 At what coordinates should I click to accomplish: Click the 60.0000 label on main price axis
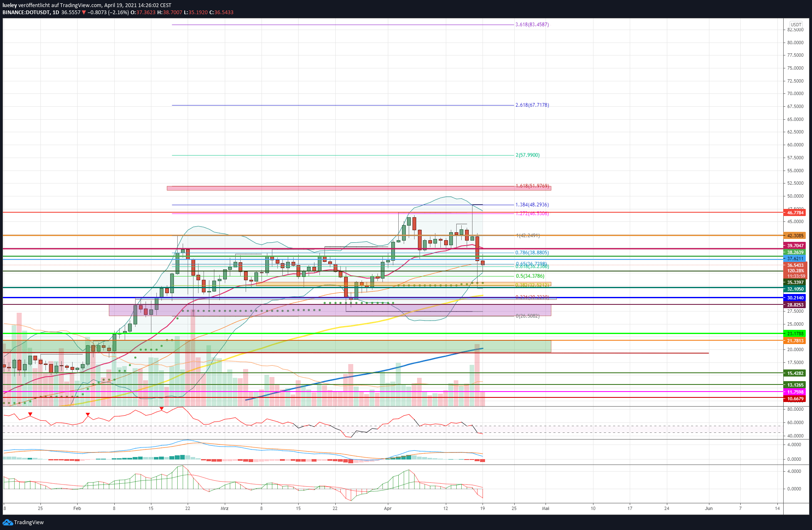click(795, 145)
